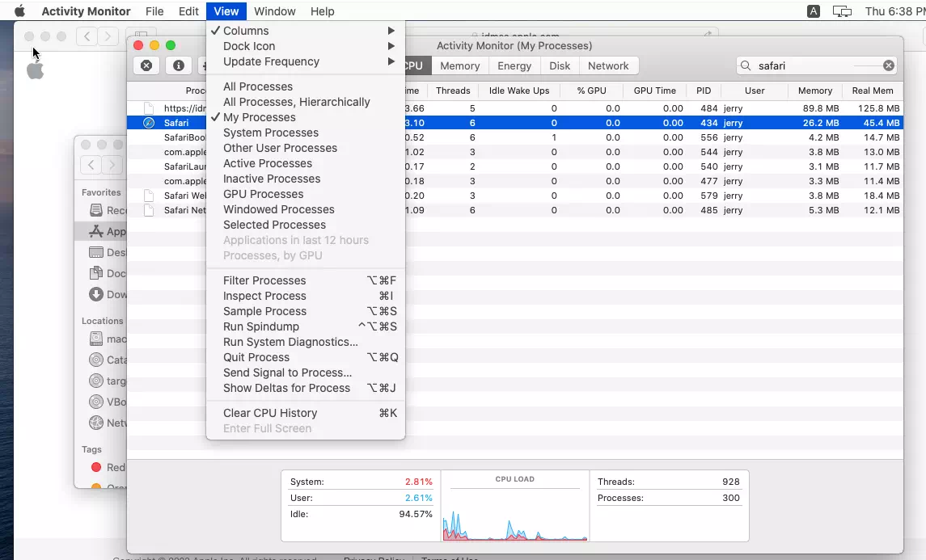Open the File menu in menu bar
926x560 pixels.
tap(154, 11)
